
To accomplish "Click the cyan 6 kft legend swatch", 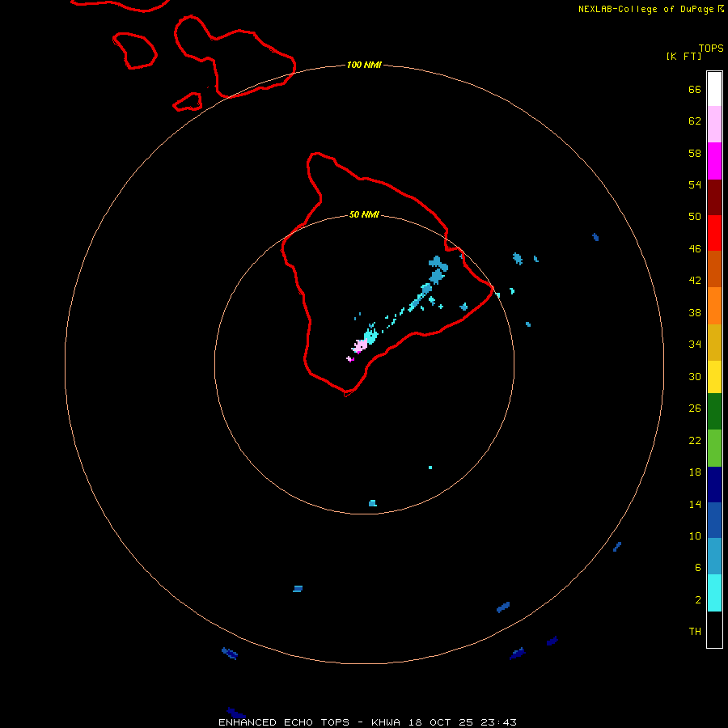I will 714,592.
